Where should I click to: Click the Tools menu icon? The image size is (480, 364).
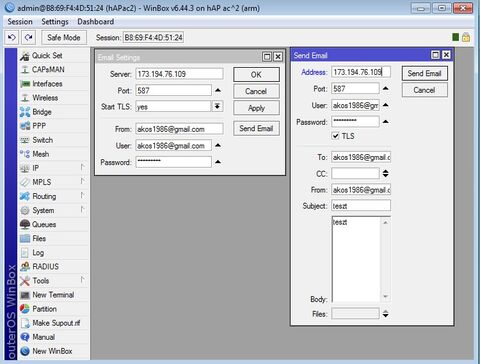click(25, 281)
